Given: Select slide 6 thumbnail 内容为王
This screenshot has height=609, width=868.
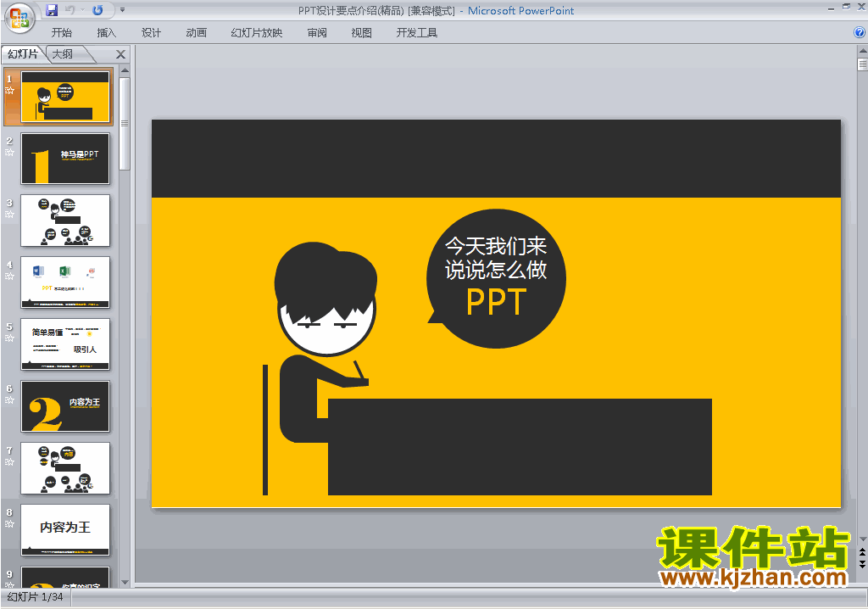Looking at the screenshot, I should tap(65, 406).
